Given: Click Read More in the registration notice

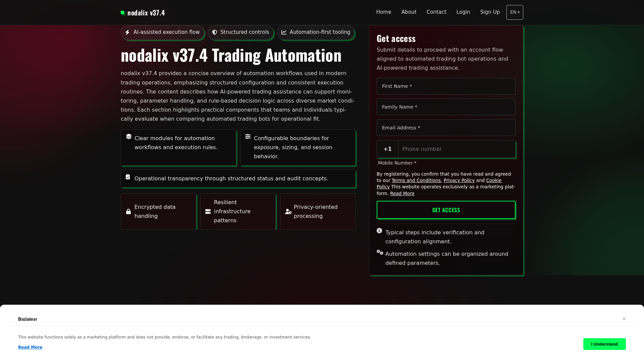Looking at the screenshot, I should (x=402, y=193).
